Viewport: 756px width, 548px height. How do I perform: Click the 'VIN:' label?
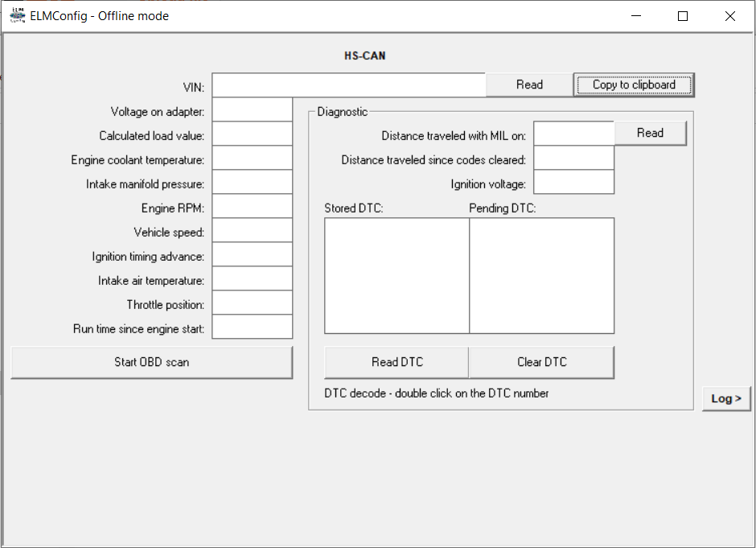[x=193, y=88]
